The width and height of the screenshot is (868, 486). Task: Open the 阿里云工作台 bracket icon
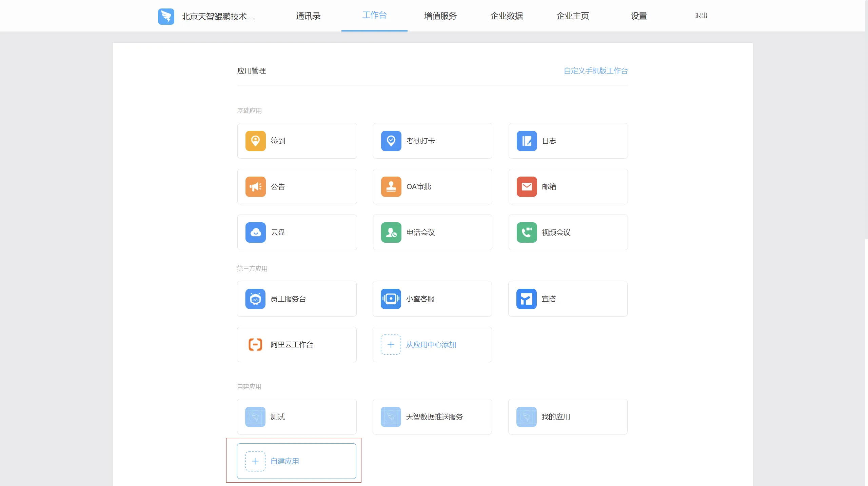pyautogui.click(x=255, y=344)
